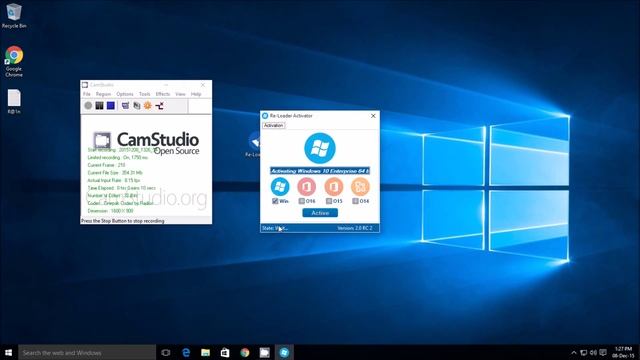Show hidden system tray icons chevron
The height and width of the screenshot is (360, 640).
(573, 353)
